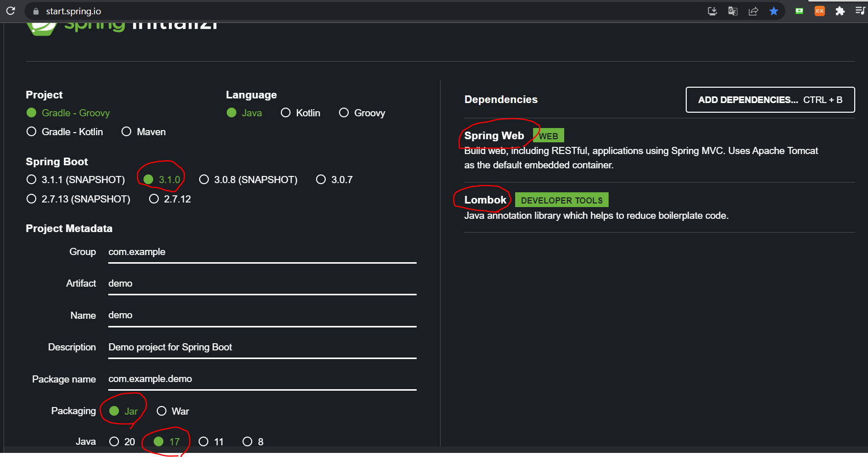
Task: Choose Groovy as the language
Action: 362,113
